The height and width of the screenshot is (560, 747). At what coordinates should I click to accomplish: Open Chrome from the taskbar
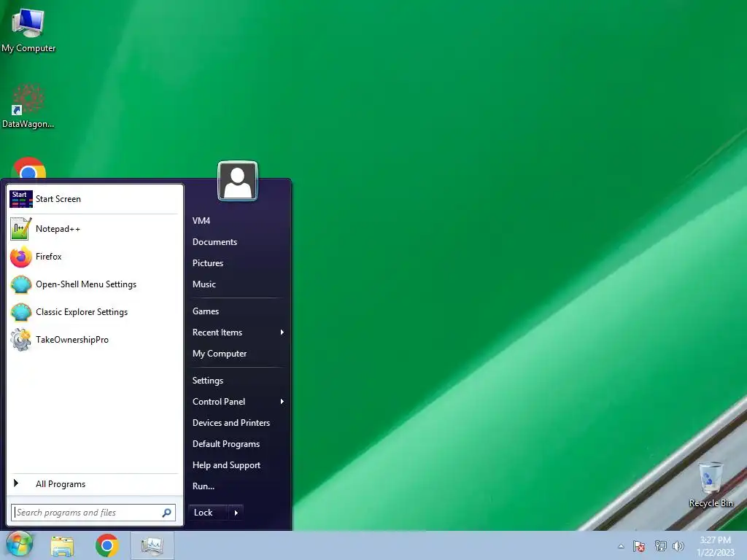tap(107, 545)
